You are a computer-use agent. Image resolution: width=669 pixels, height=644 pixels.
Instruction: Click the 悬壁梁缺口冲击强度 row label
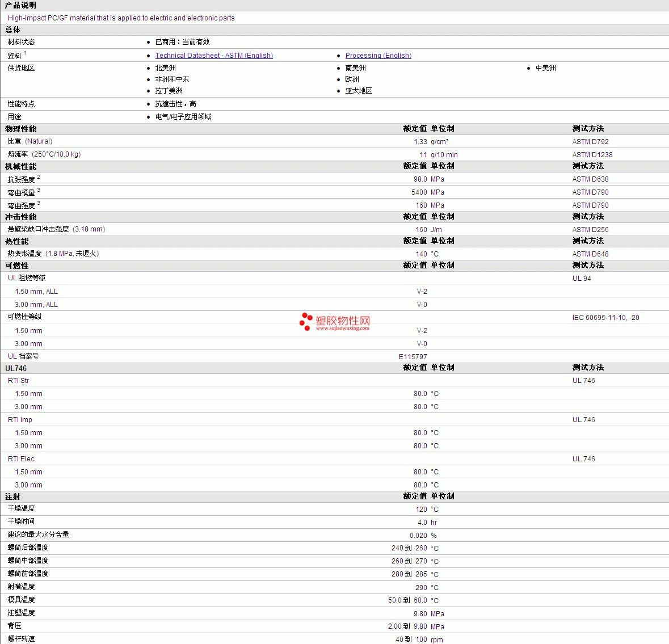coord(56,229)
